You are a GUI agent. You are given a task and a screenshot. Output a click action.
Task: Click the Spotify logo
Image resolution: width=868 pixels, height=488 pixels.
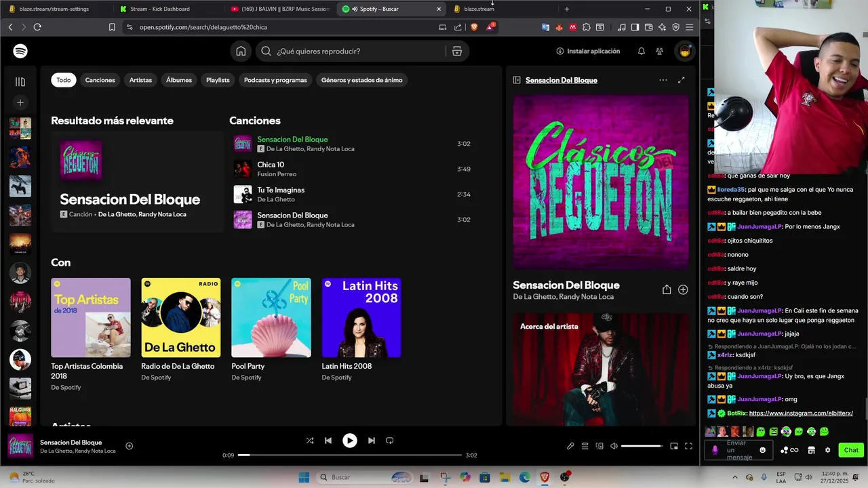click(20, 51)
